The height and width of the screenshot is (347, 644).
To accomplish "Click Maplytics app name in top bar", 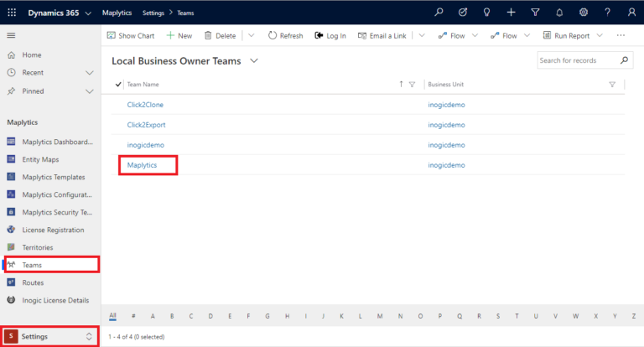I will point(117,13).
